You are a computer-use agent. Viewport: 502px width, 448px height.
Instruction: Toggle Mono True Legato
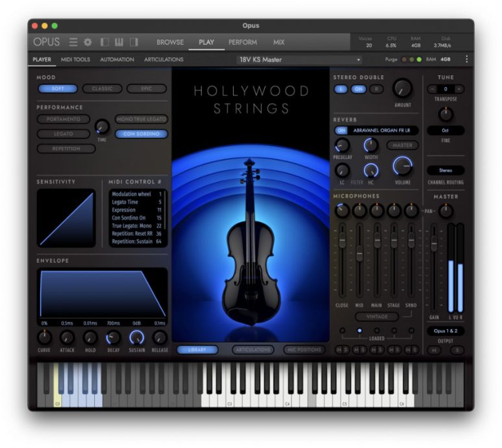coord(141,119)
